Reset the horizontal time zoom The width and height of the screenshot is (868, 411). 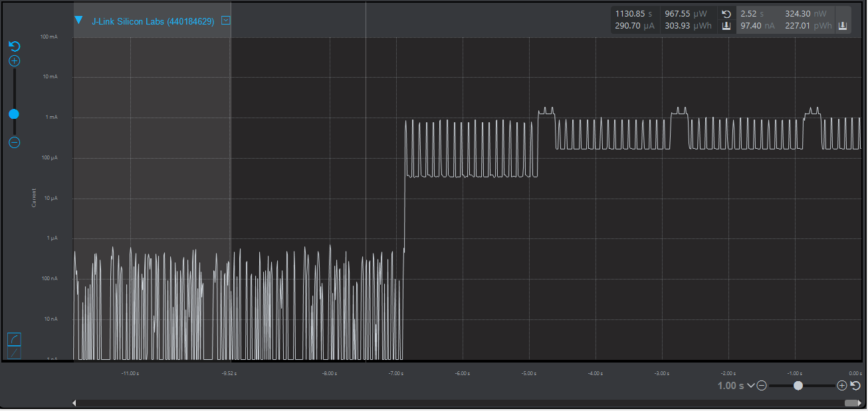coord(856,385)
